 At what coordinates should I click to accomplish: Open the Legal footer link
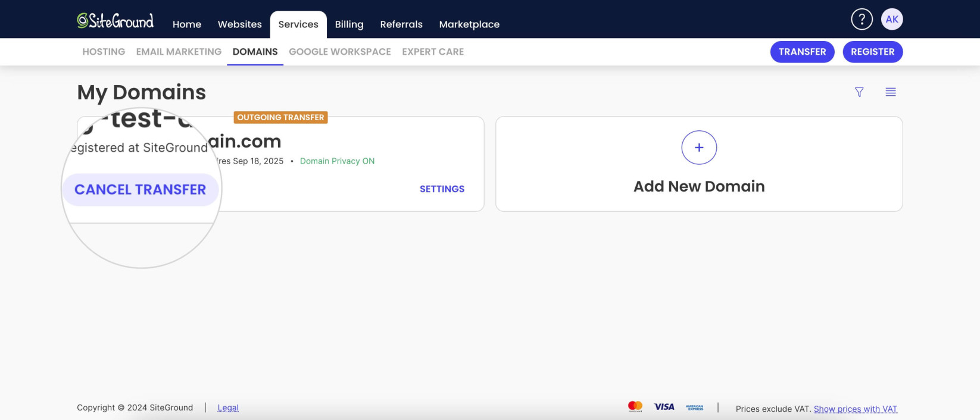[x=228, y=408]
